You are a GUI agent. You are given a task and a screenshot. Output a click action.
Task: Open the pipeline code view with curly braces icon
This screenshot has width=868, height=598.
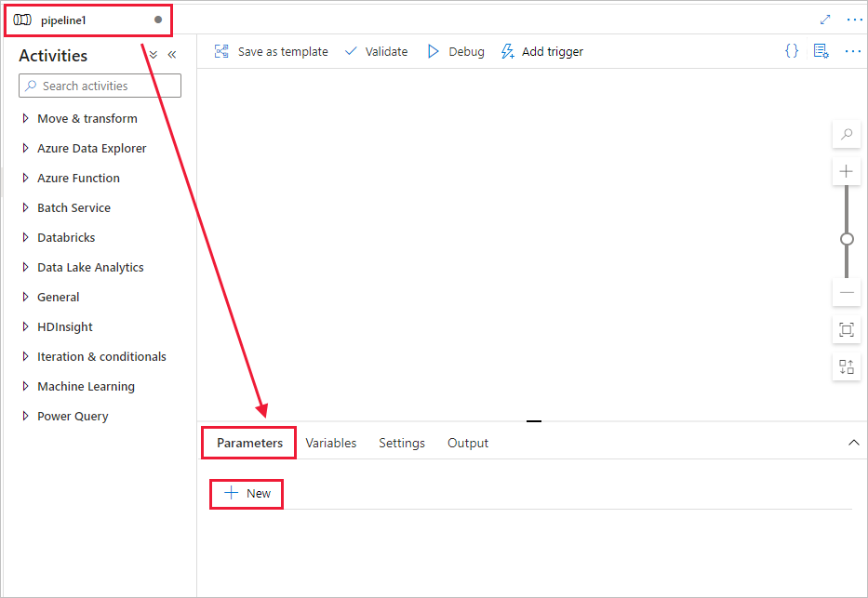click(x=791, y=51)
